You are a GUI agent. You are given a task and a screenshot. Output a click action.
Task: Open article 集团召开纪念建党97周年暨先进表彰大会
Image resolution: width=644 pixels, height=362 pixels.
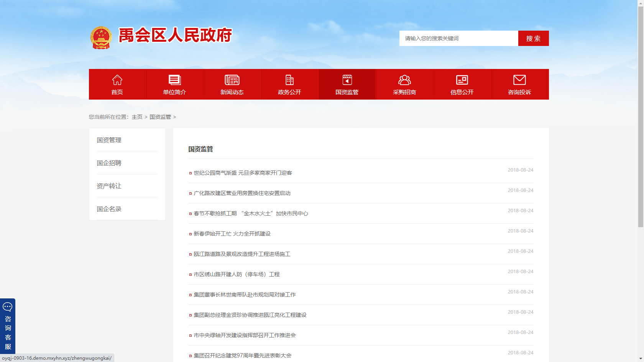pyautogui.click(x=242, y=355)
